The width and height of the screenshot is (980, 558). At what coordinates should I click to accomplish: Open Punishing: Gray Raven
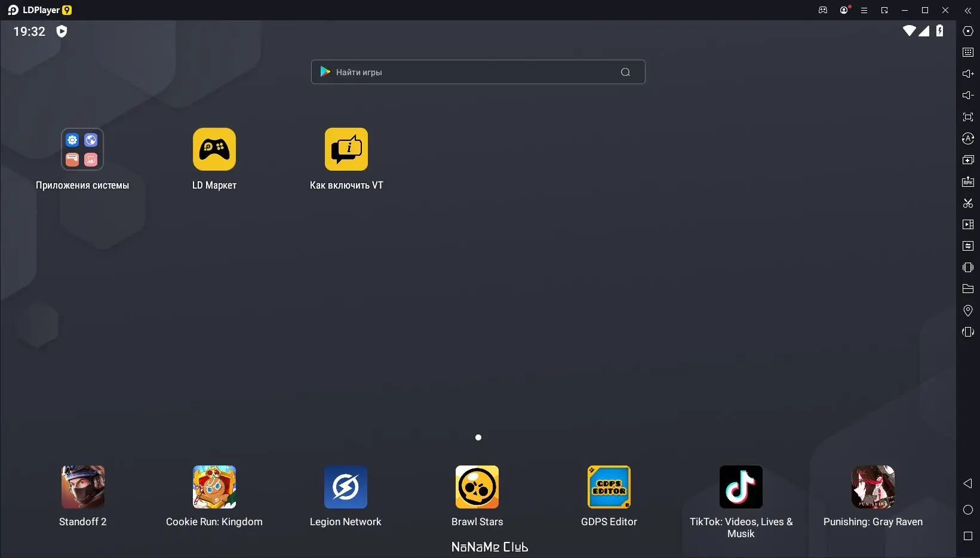[873, 487]
